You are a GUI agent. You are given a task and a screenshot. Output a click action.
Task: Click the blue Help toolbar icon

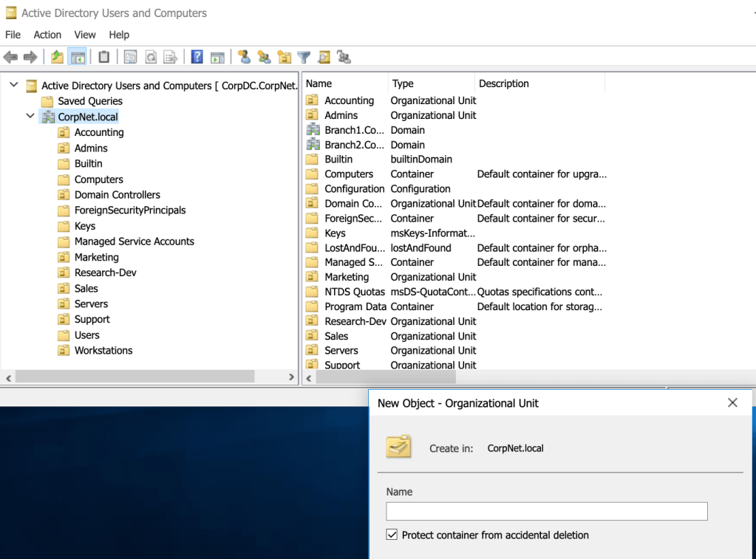197,57
